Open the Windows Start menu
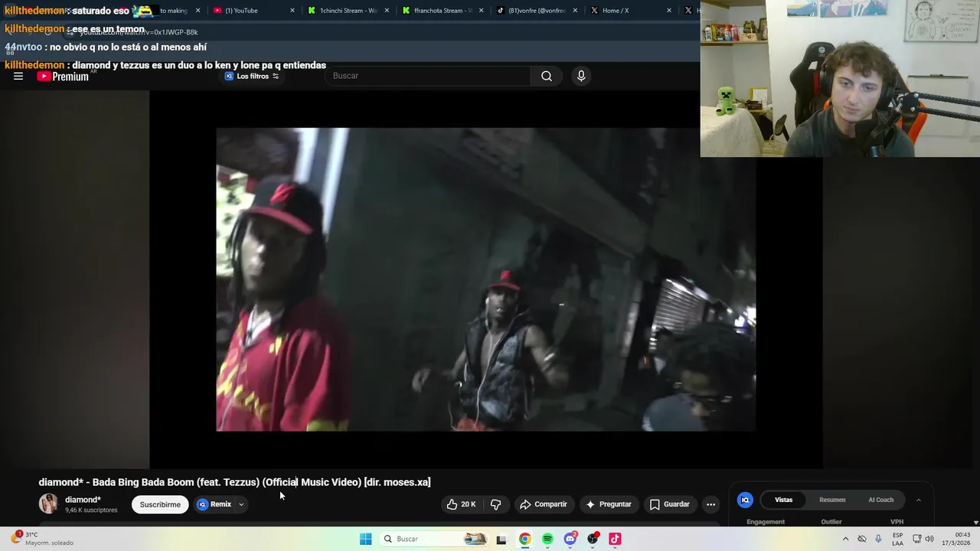Screen dimensions: 980x551 click(x=365, y=539)
